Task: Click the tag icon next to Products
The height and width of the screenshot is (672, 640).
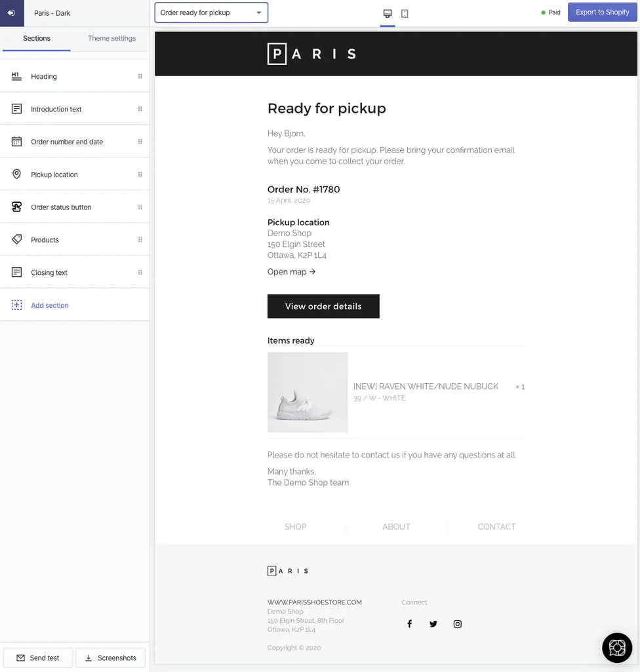Action: click(16, 240)
